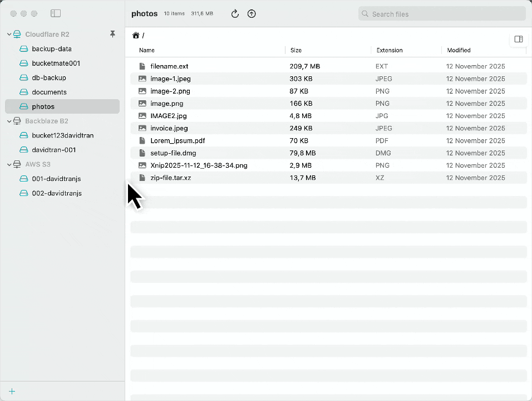Screen dimensions: 532x401
Task: Click the document icon for Lorem_ipsum.pdf
Action: click(x=142, y=140)
